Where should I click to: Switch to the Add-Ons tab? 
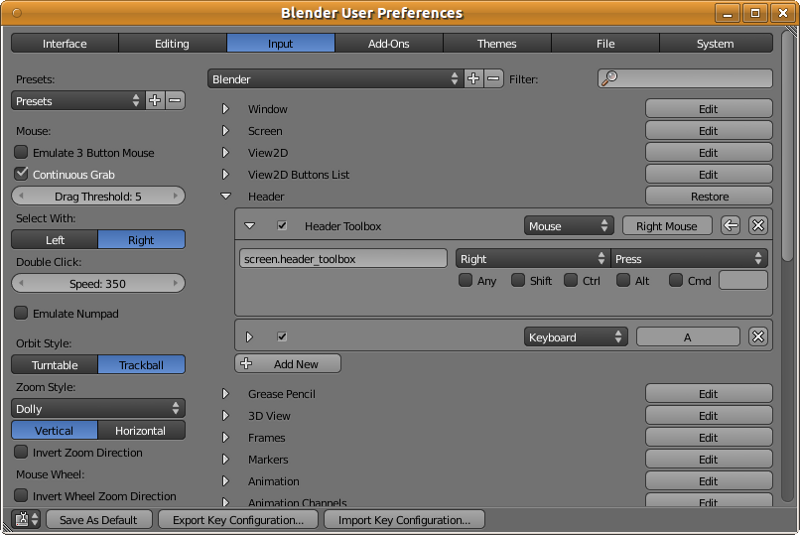pos(389,43)
